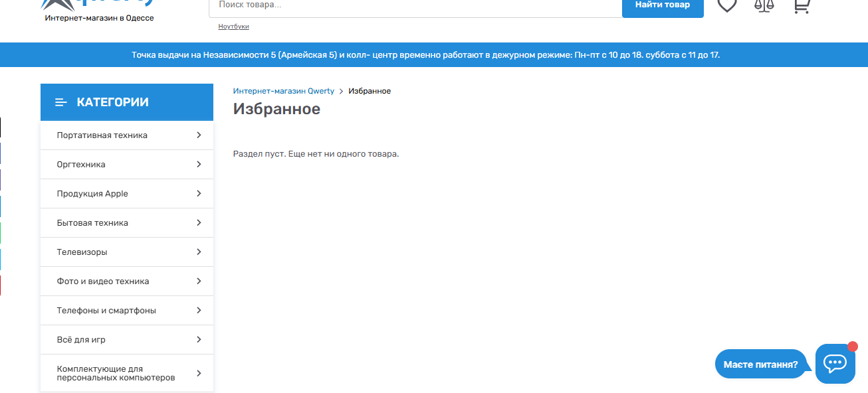
Task: Click the КАТЕГОРИИ sidebar header
Action: point(127,102)
